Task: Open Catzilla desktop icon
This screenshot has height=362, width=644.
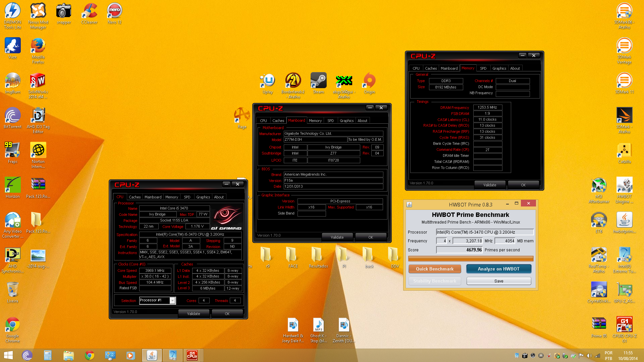Action: (x=624, y=153)
